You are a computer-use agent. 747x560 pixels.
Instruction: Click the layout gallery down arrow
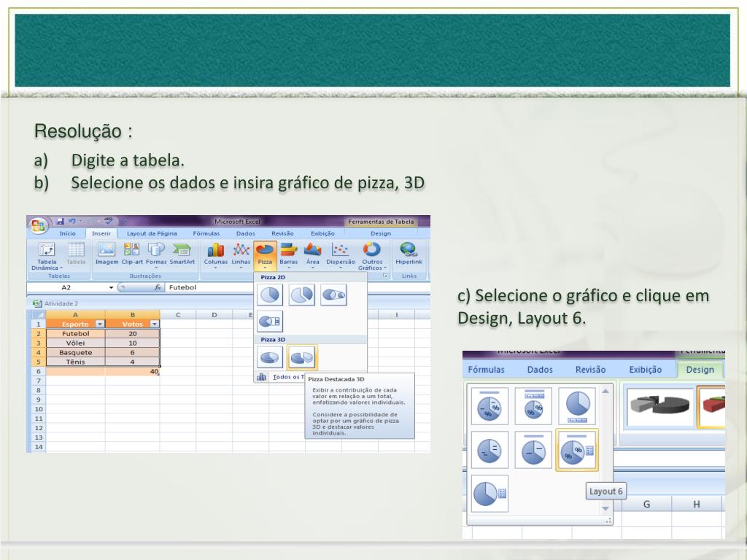605,508
